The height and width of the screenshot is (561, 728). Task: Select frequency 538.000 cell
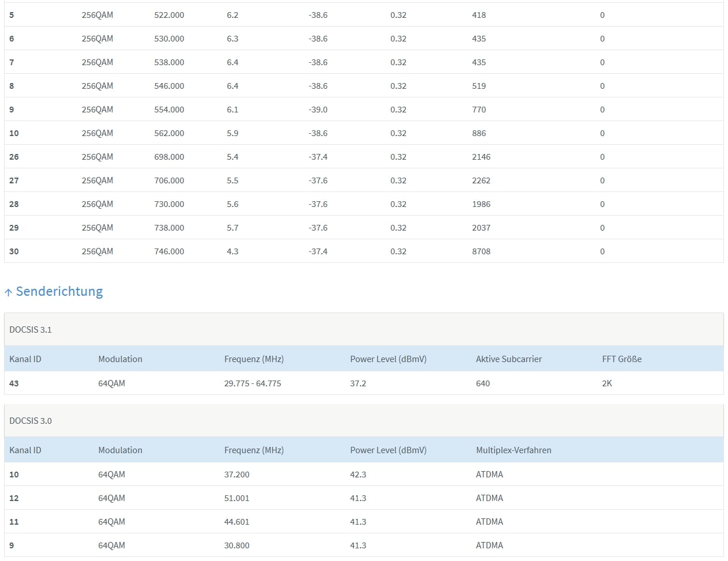(x=169, y=62)
